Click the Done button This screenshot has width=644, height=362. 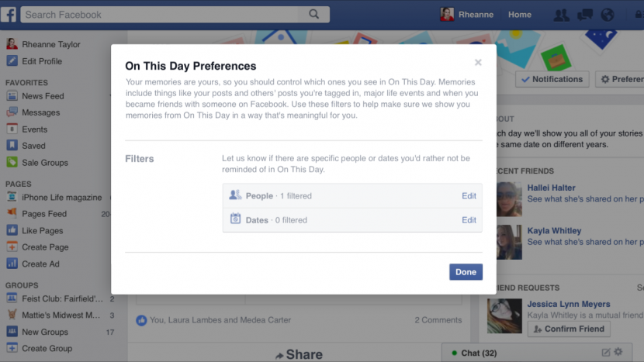[x=466, y=272]
